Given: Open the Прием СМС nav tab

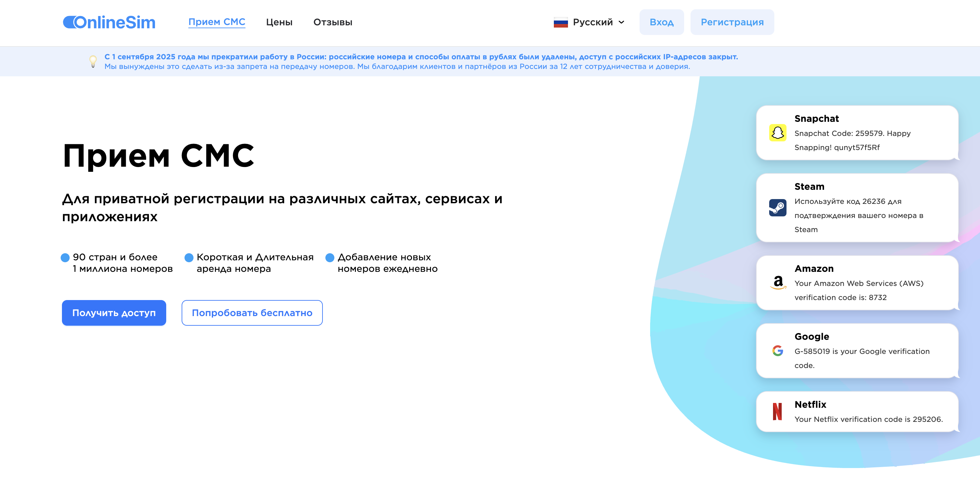Looking at the screenshot, I should click(217, 22).
